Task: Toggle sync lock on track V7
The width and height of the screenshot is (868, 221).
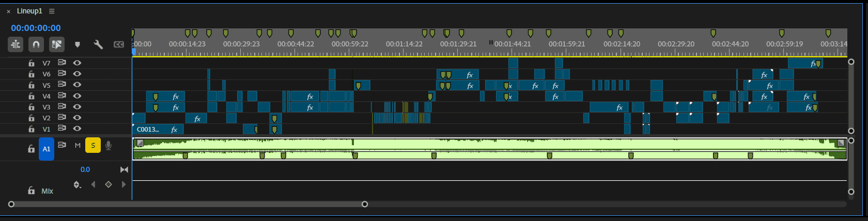Action: pos(62,62)
